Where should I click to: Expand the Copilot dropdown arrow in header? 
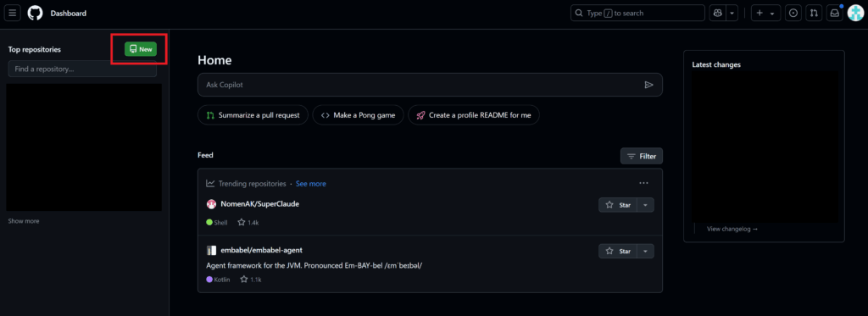[732, 13]
